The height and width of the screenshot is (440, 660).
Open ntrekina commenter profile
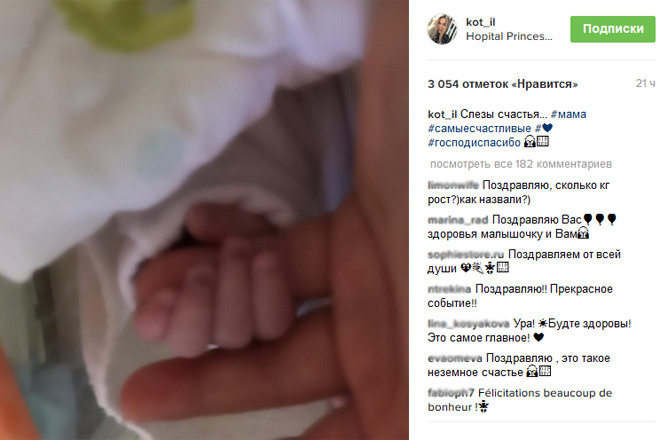point(449,289)
